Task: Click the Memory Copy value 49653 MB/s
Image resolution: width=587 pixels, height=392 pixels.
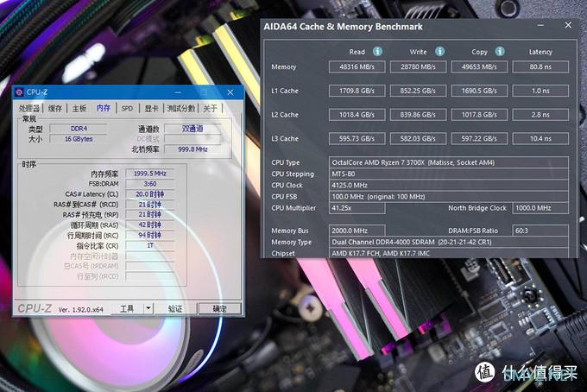Action: point(479,66)
